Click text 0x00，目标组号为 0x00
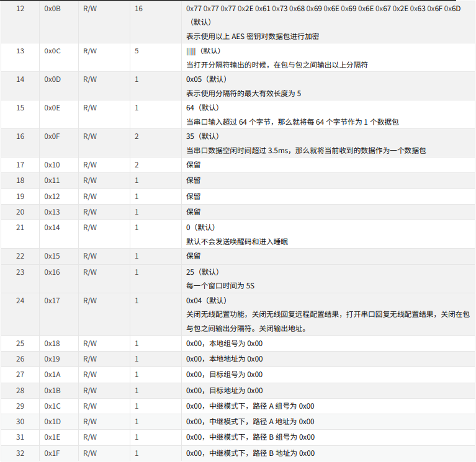Screen dimensions: 476x462 coord(224,375)
